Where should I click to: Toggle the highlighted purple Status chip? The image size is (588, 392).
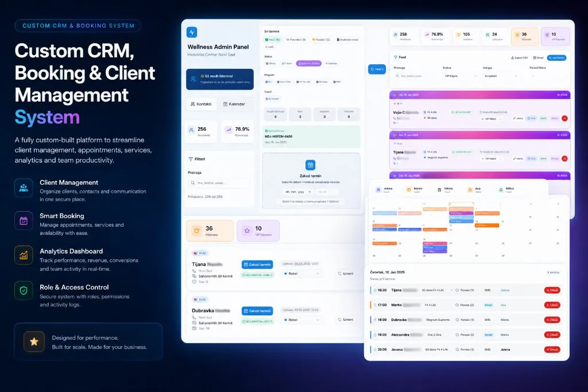tap(308, 63)
